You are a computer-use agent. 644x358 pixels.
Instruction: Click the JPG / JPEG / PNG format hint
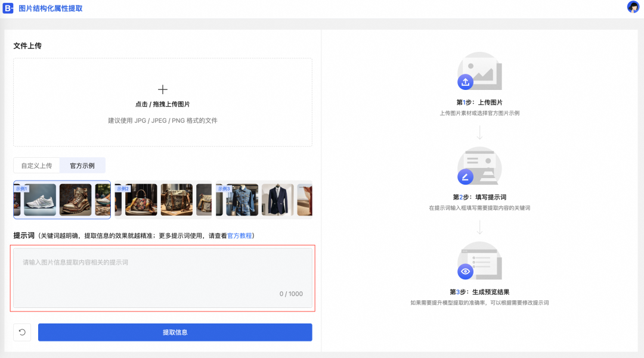[163, 120]
